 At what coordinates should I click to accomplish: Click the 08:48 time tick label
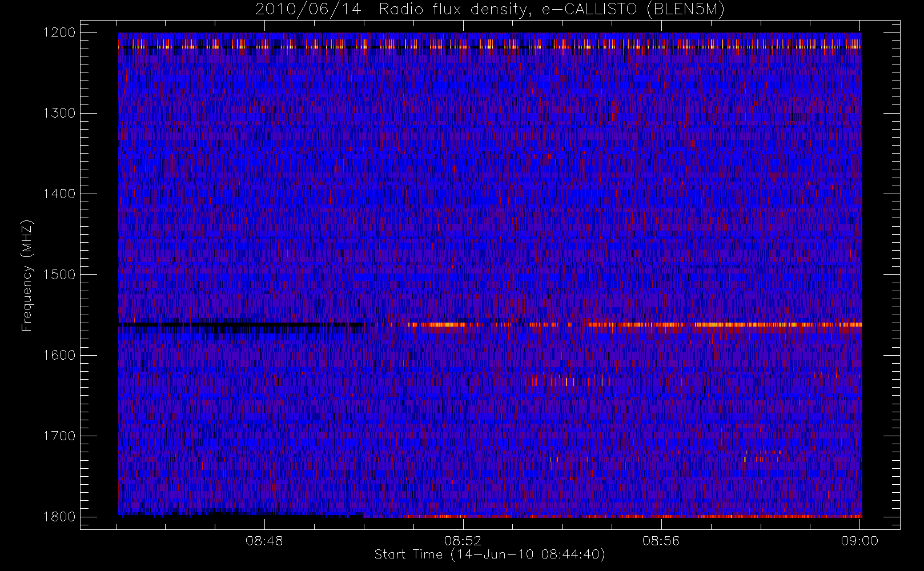coord(264,541)
